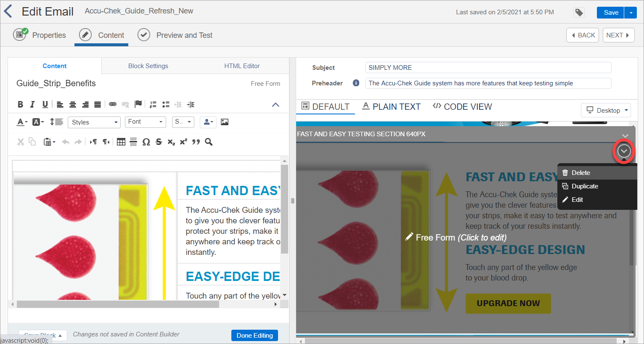Set text direction left to right
644x344 pixels.
coord(93,142)
